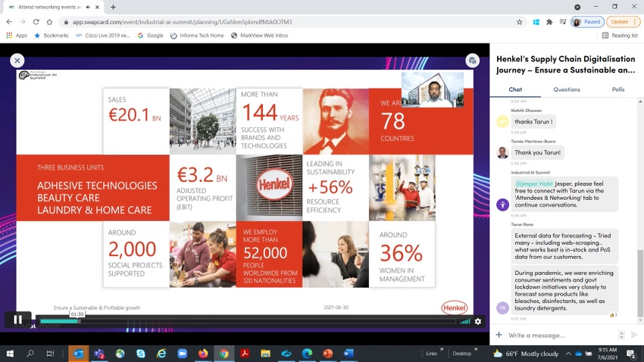Switch to the Polls tab
Viewport: 644px width, 362px height.
coord(617,89)
